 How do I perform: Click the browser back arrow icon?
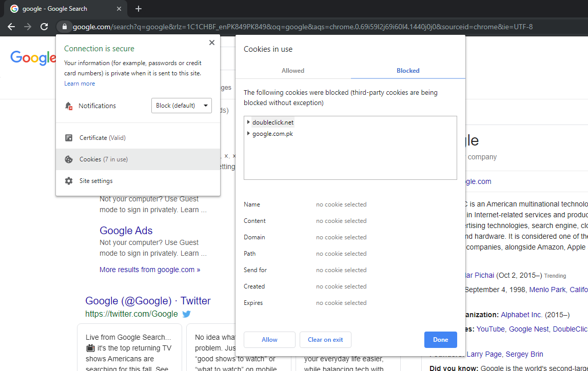point(11,27)
